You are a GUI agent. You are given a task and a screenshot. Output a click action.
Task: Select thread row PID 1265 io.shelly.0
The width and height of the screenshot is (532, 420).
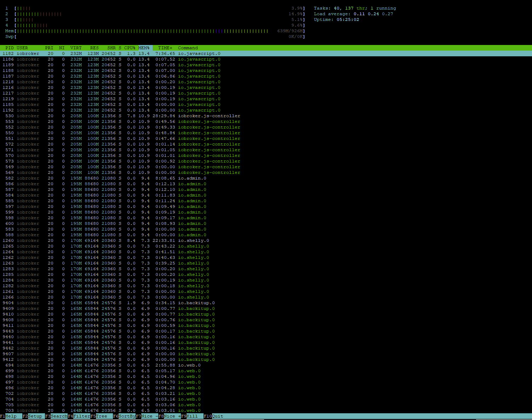pyautogui.click(x=266, y=246)
